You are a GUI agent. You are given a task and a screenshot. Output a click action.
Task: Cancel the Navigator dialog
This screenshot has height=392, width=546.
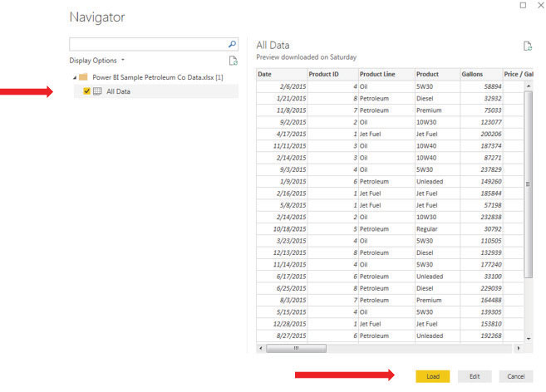(x=515, y=376)
